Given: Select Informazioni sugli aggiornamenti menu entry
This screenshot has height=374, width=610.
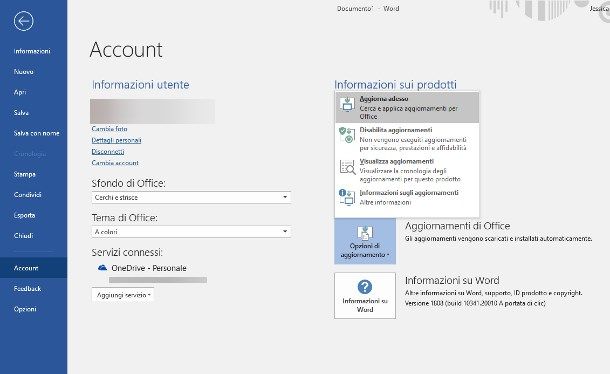Looking at the screenshot, I should click(x=407, y=197).
